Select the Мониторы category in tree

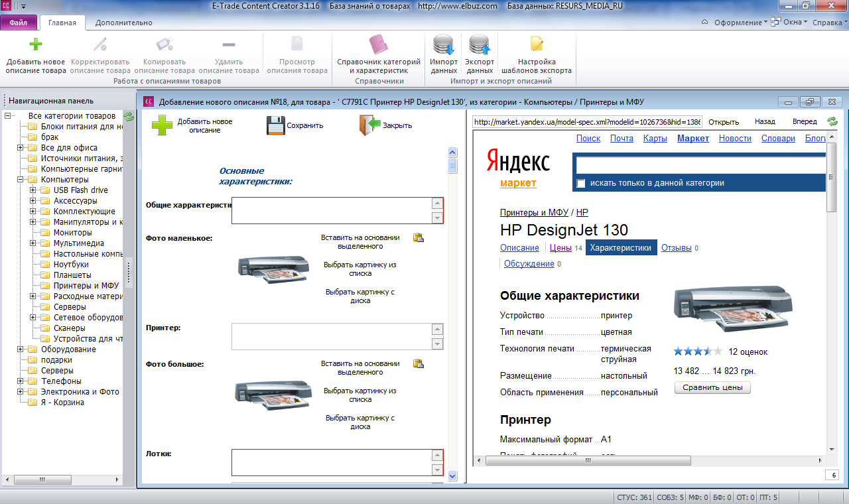click(72, 233)
